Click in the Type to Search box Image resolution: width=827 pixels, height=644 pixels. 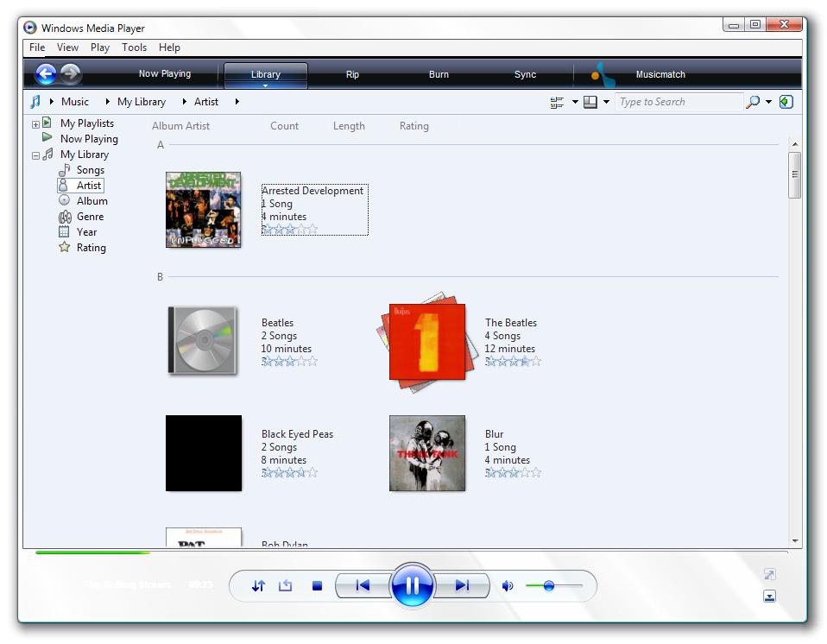679,102
